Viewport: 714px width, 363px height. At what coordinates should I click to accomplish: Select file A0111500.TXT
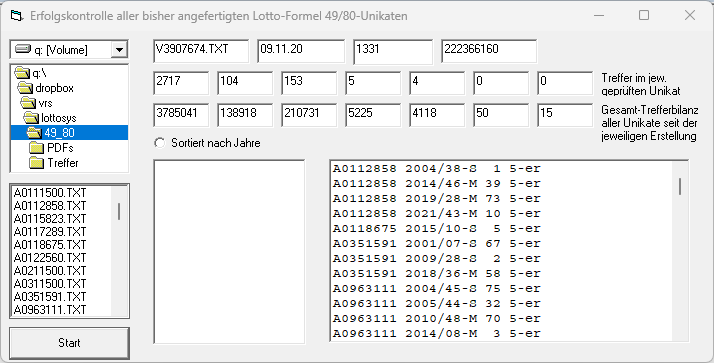pos(62,193)
